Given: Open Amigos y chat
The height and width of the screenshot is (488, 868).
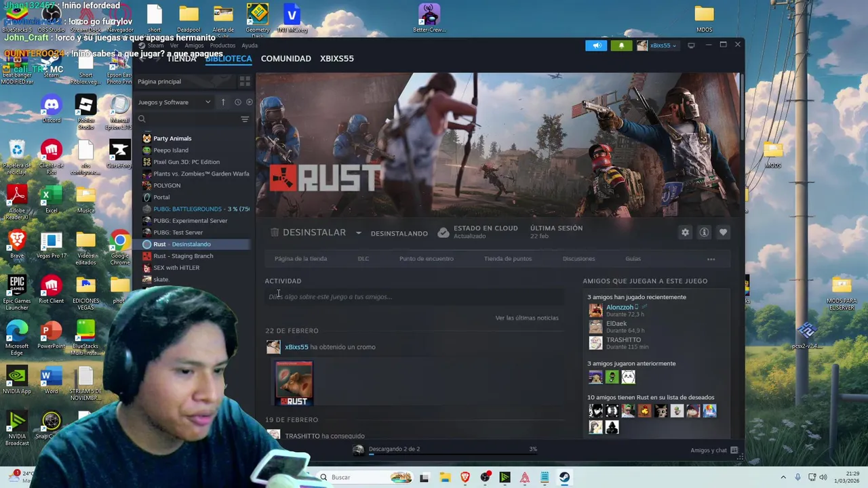Looking at the screenshot, I should pyautogui.click(x=713, y=450).
